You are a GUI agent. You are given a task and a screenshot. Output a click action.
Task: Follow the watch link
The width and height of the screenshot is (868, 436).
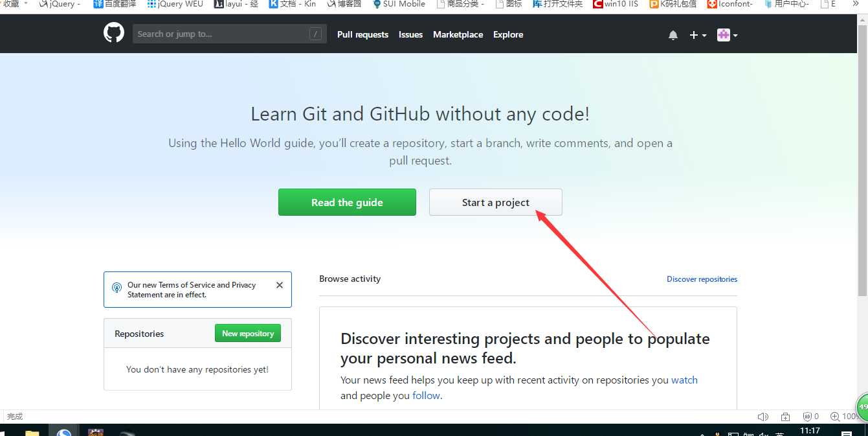[x=684, y=380]
